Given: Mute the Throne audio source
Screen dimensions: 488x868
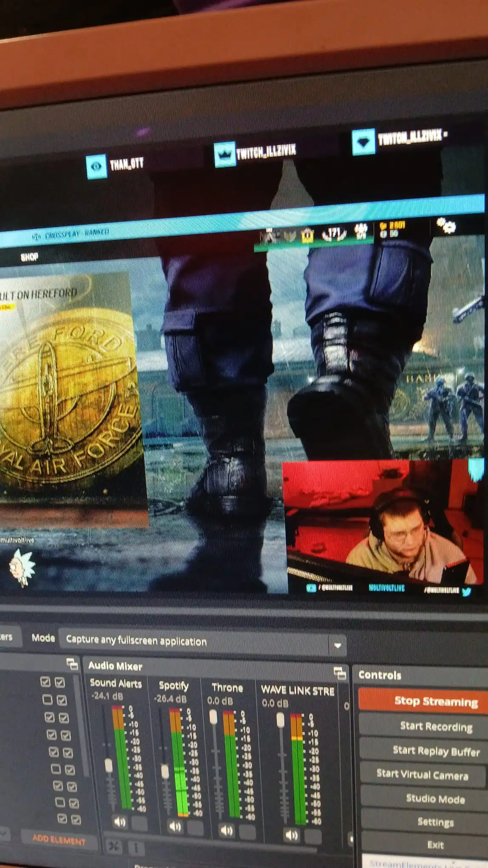Looking at the screenshot, I should click(x=227, y=830).
